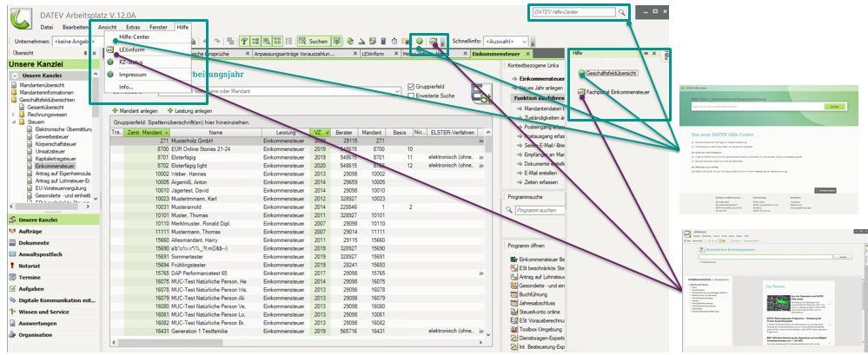Open Dienstwagen-Experte in Programm öffnen
This screenshot has width=868, height=355.
click(537, 339)
